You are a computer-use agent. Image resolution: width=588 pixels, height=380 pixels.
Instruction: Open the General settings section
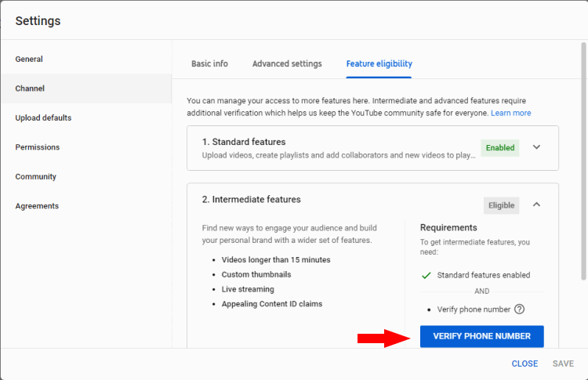pos(29,60)
